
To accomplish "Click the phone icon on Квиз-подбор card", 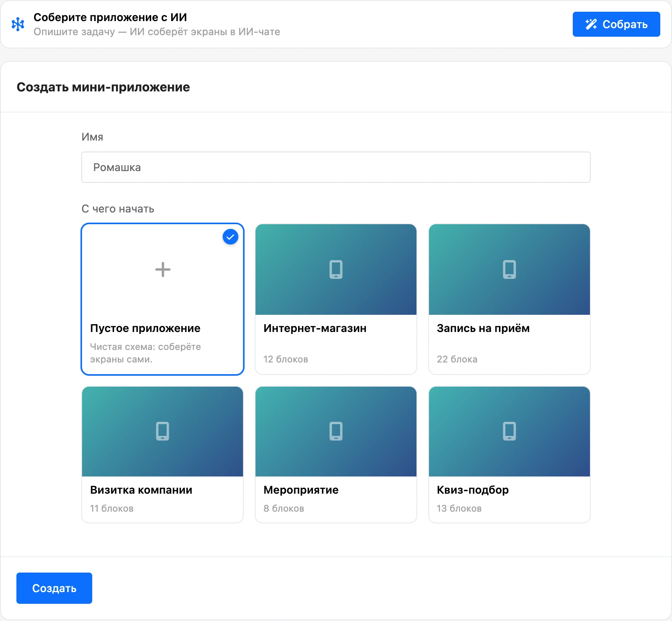I will tap(509, 431).
